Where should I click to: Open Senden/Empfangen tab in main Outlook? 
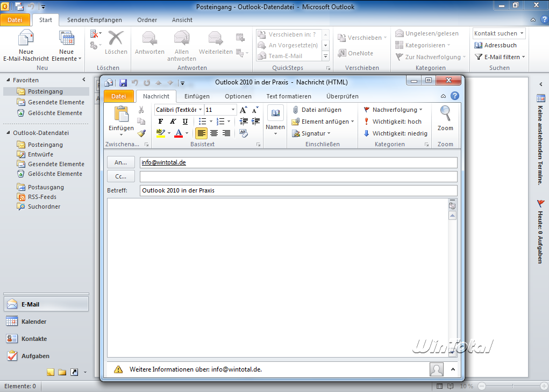pos(95,20)
